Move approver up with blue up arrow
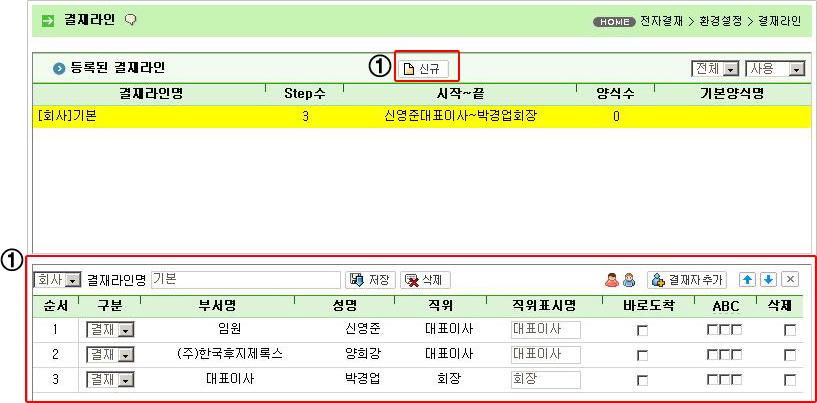 pos(746,280)
